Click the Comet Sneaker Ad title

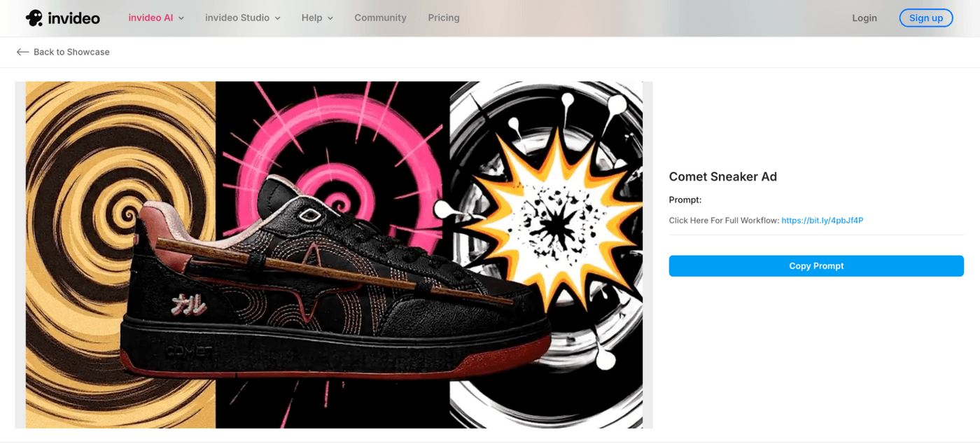click(722, 176)
